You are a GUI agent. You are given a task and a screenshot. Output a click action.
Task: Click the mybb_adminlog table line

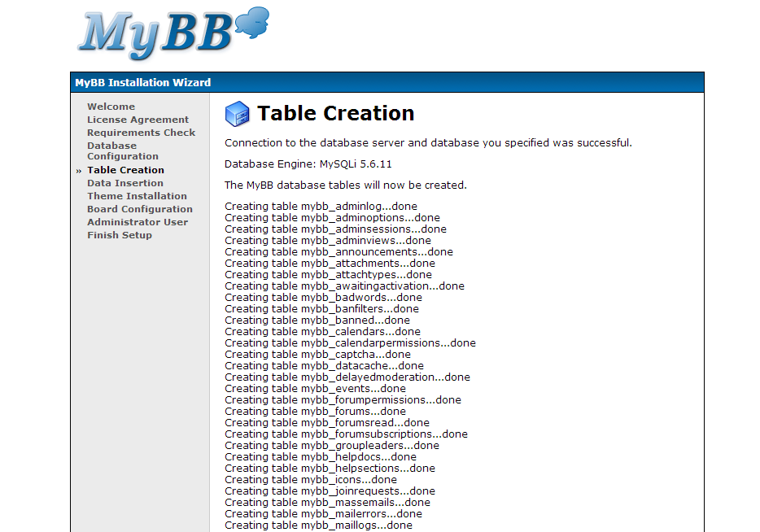tap(321, 207)
